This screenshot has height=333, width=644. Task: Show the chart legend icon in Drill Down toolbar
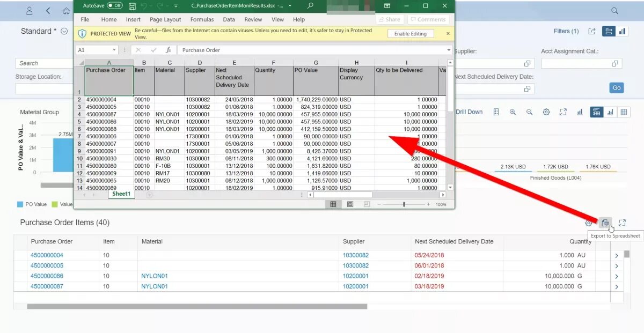(x=495, y=112)
